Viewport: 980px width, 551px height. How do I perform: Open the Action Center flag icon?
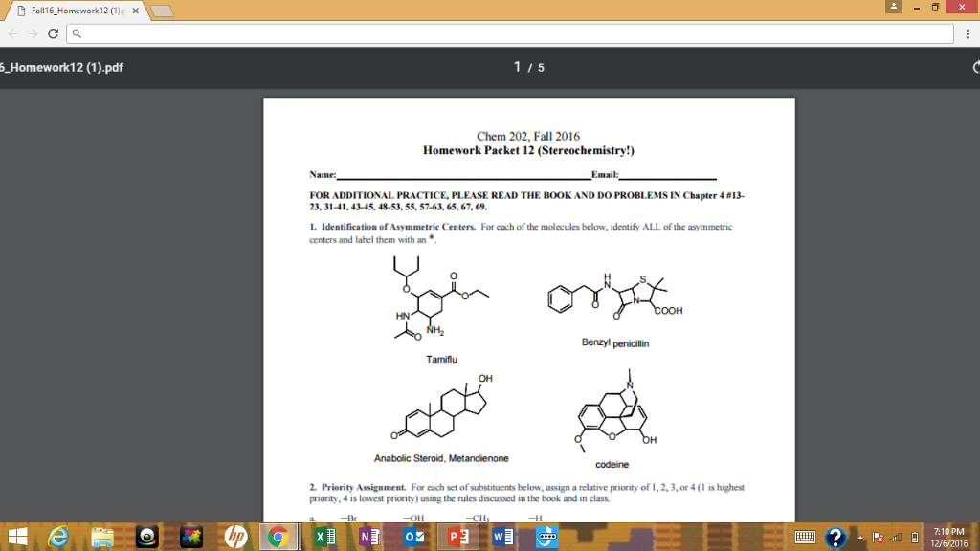[879, 538]
